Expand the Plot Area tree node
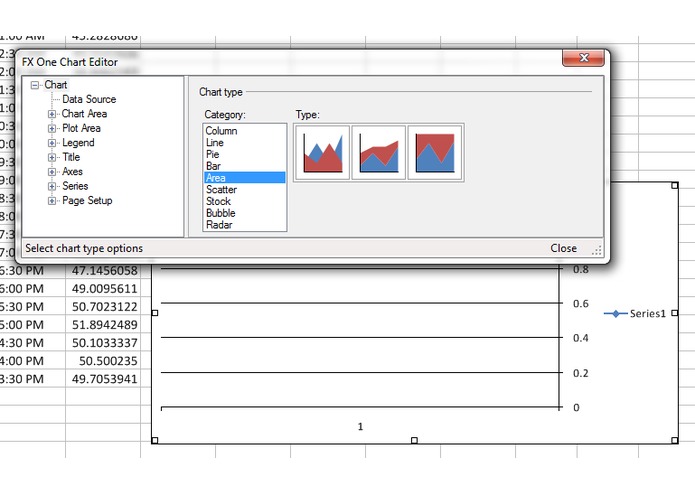Screen dimensions: 695x494 (x=52, y=128)
